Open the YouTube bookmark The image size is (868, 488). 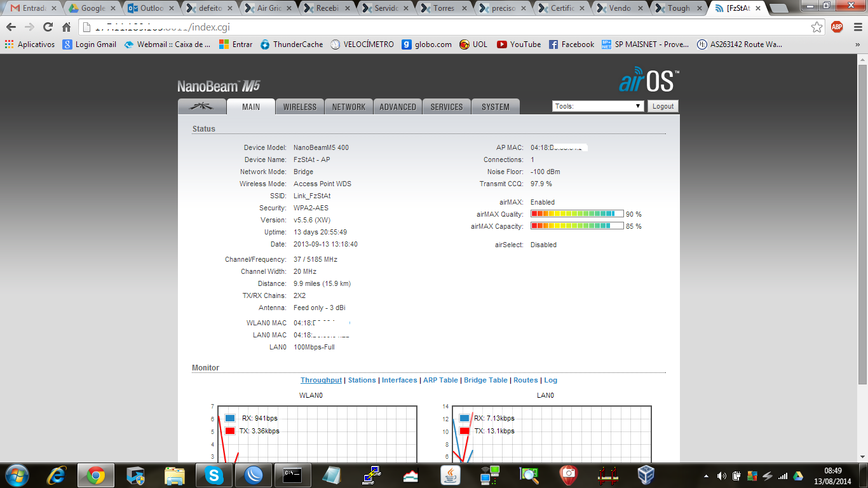tap(519, 44)
